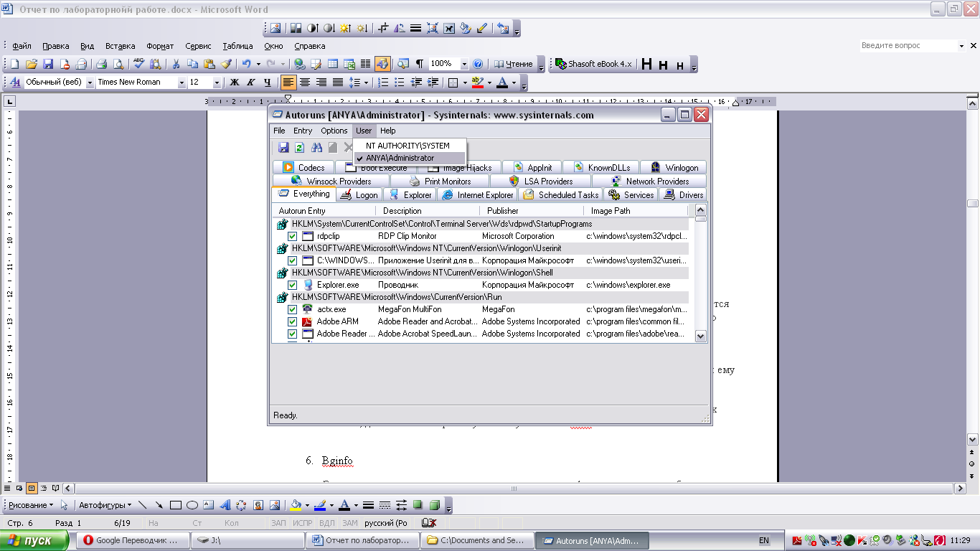
Task: Click the Image Path column header
Action: [x=636, y=211]
